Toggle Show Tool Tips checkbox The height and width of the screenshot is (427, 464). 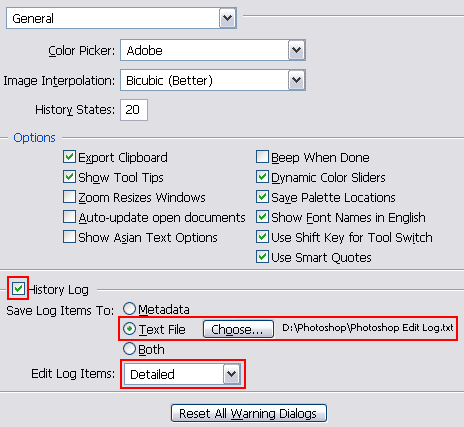(69, 177)
